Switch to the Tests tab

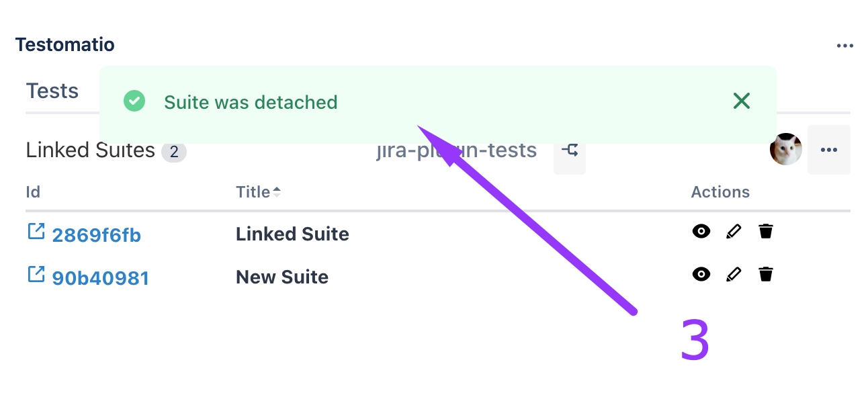(x=52, y=91)
